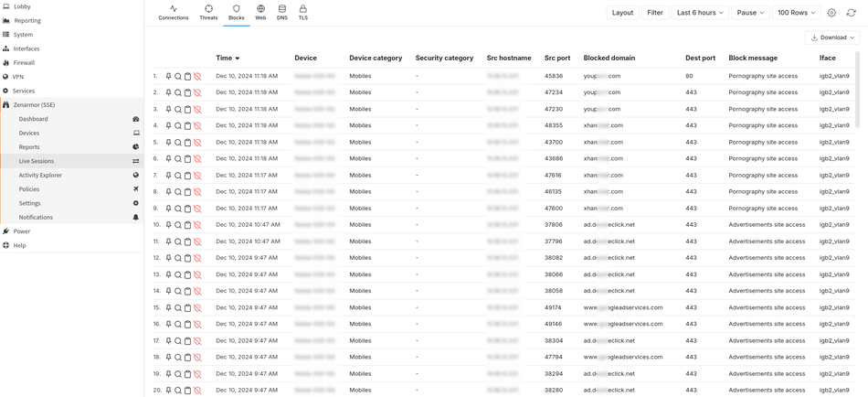Click the red crossed-out icon in row 2
Viewport: 868px width, 397px height.
click(x=197, y=92)
